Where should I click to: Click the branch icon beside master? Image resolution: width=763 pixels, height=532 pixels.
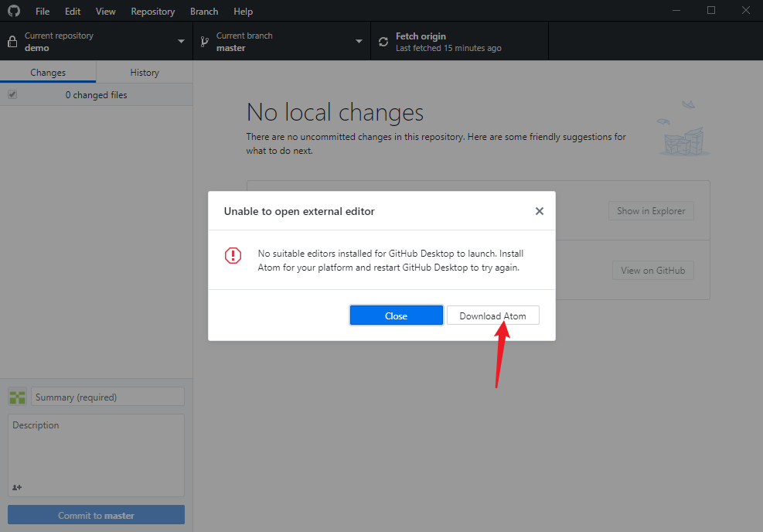tap(205, 42)
